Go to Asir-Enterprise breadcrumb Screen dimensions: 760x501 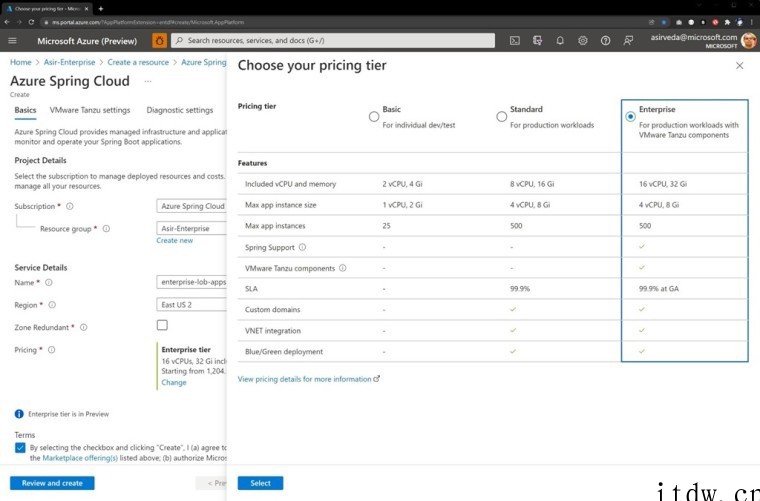tap(69, 62)
